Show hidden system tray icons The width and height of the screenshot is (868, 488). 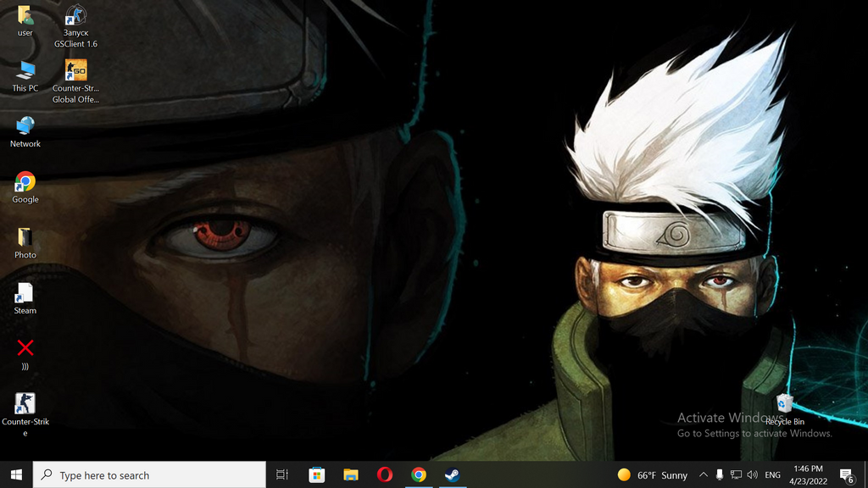pyautogui.click(x=703, y=474)
